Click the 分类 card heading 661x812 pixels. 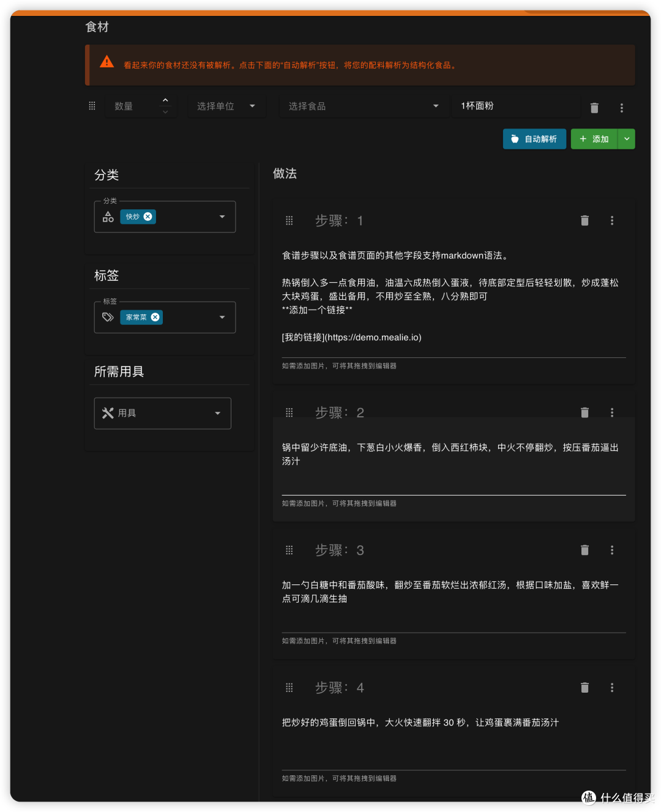[106, 175]
